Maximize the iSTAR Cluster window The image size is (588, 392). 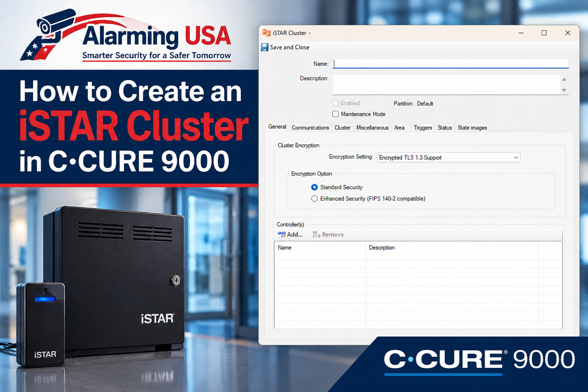tap(544, 33)
